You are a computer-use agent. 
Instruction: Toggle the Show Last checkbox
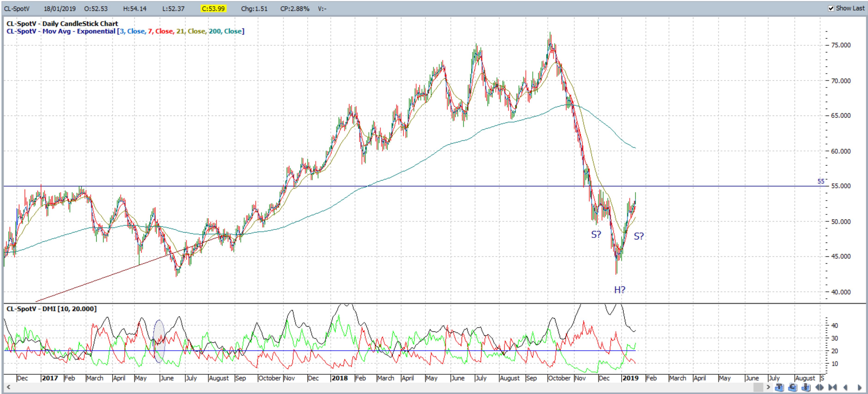[831, 9]
